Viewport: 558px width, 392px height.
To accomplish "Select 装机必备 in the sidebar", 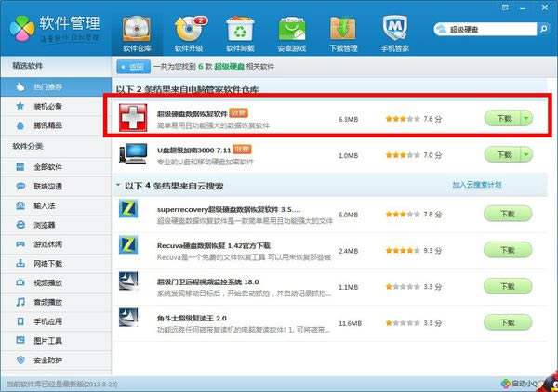I will (56, 106).
